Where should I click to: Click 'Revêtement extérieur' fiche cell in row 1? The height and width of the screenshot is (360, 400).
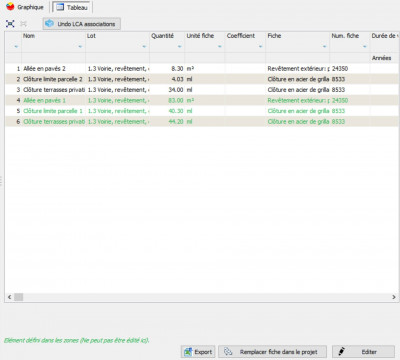coord(298,69)
